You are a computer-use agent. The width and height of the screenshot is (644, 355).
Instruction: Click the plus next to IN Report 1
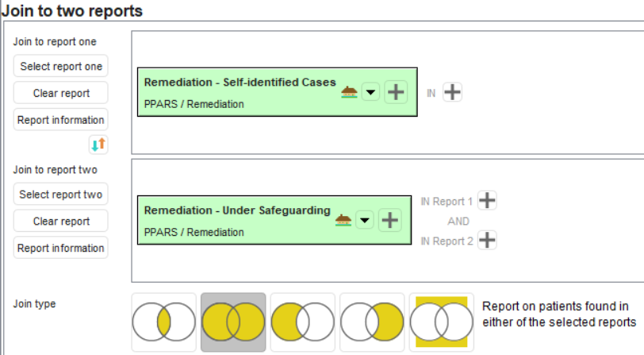click(487, 201)
